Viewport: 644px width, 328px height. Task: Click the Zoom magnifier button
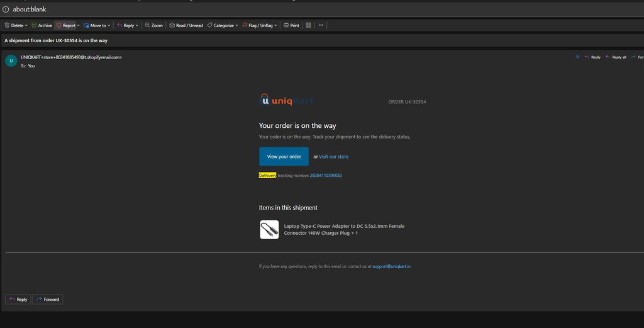[153, 25]
